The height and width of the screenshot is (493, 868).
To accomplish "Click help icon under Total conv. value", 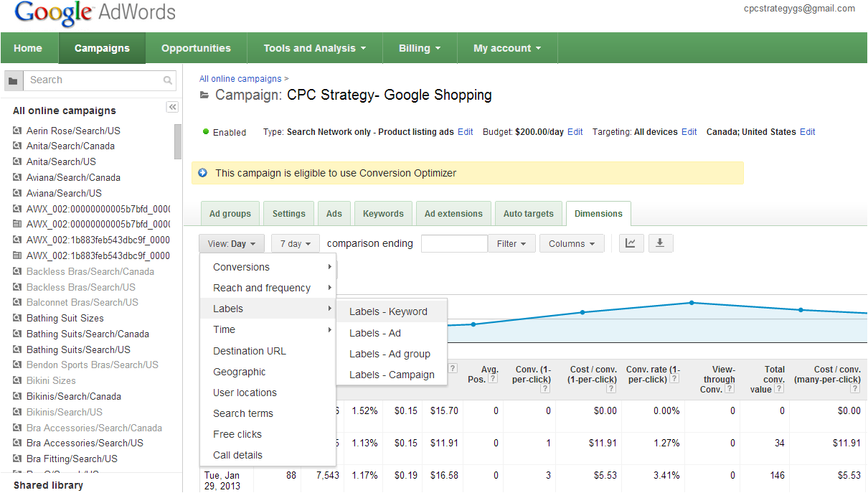I will [779, 389].
